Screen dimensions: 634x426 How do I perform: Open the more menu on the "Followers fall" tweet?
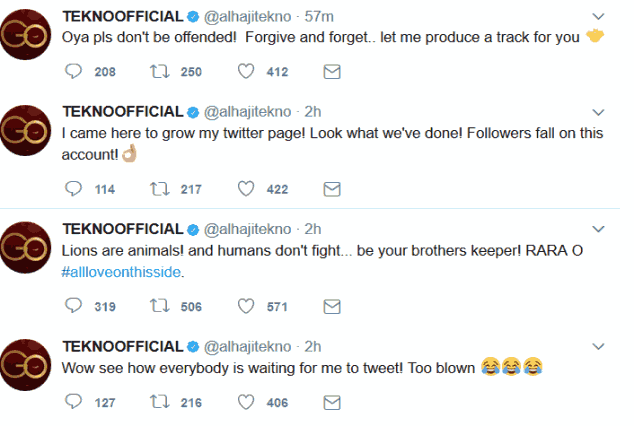click(x=599, y=111)
